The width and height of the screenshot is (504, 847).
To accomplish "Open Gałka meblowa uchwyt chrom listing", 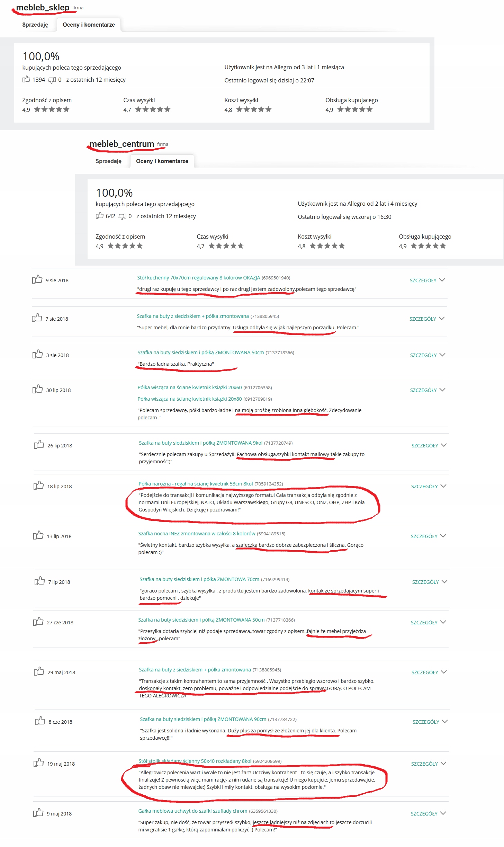I will [192, 811].
